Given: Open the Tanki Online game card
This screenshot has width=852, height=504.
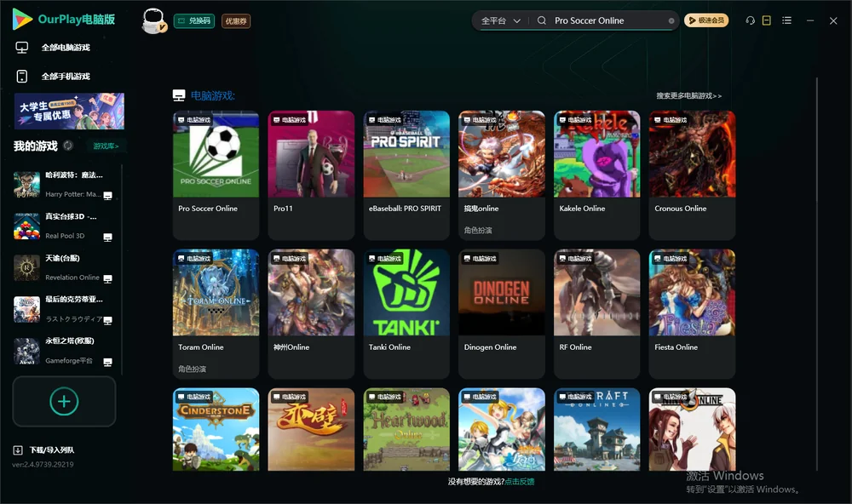Looking at the screenshot, I should [406, 313].
